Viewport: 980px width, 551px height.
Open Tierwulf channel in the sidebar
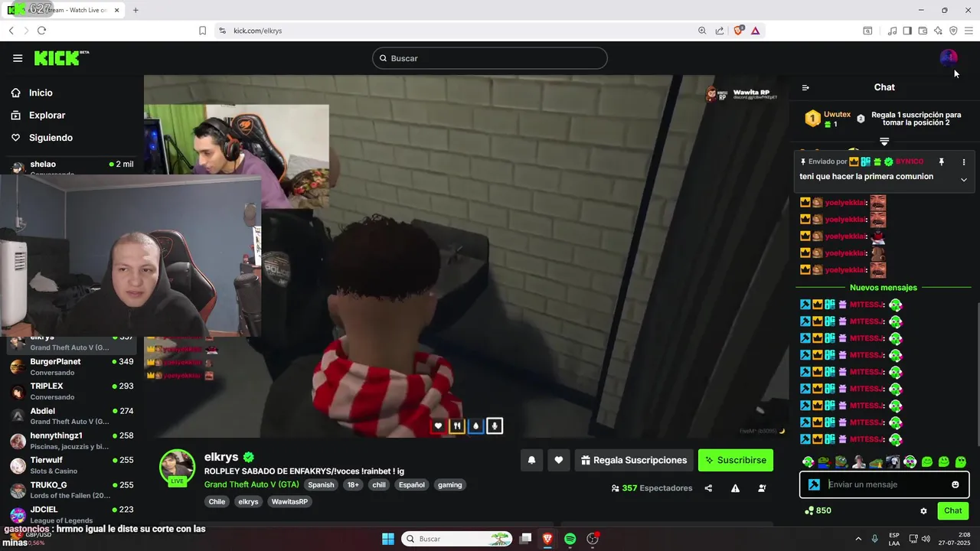click(72, 465)
